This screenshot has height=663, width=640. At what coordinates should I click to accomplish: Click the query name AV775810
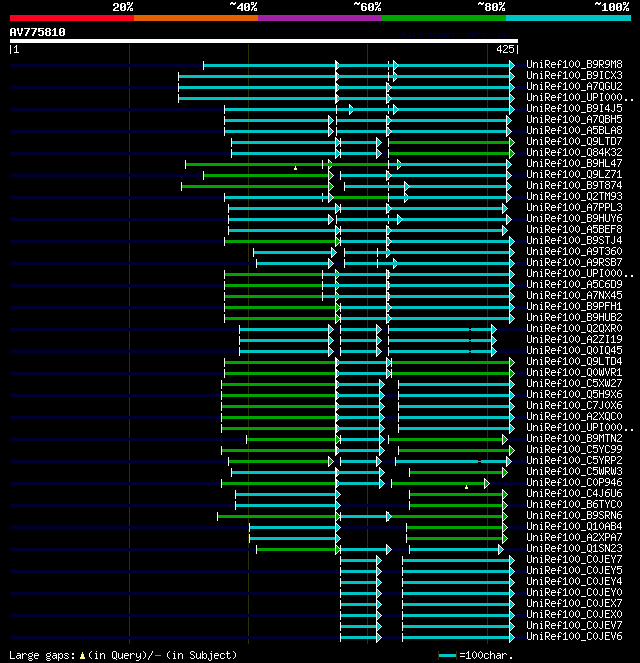(38, 32)
